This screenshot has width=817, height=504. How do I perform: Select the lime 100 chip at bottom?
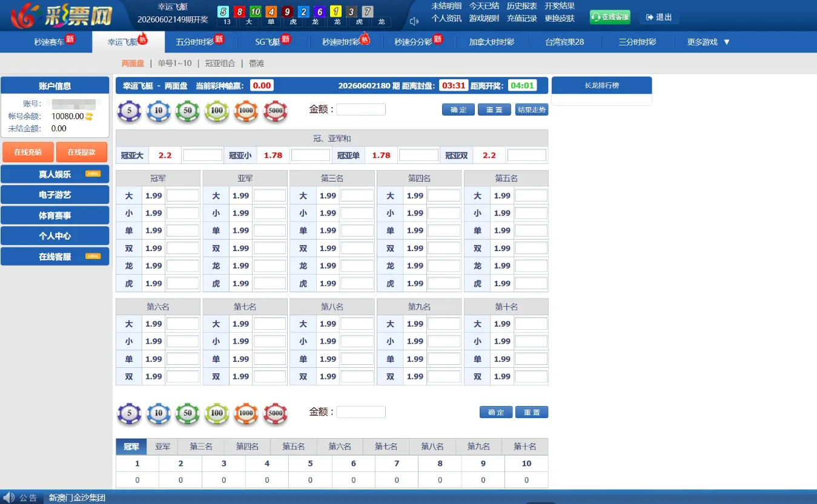point(217,413)
